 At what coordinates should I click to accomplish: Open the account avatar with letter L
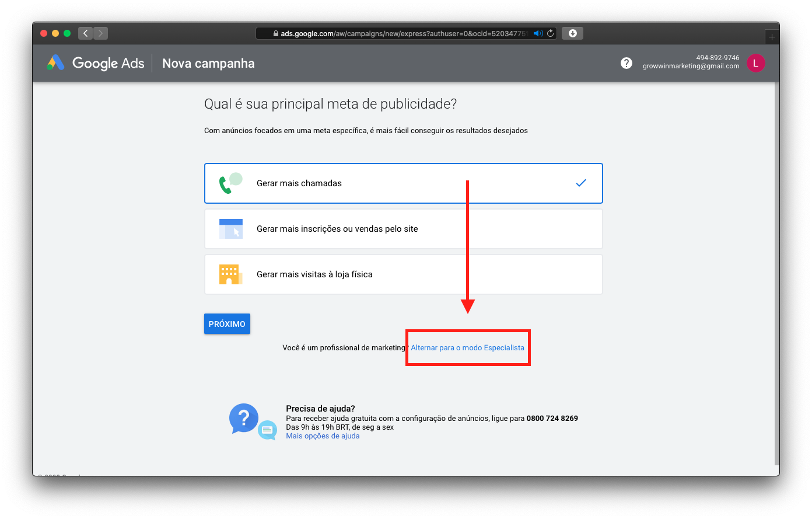tap(756, 63)
